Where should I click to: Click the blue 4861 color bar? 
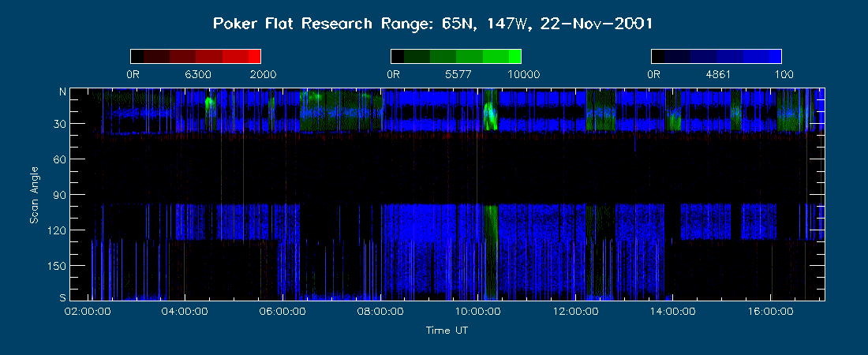[716, 57]
